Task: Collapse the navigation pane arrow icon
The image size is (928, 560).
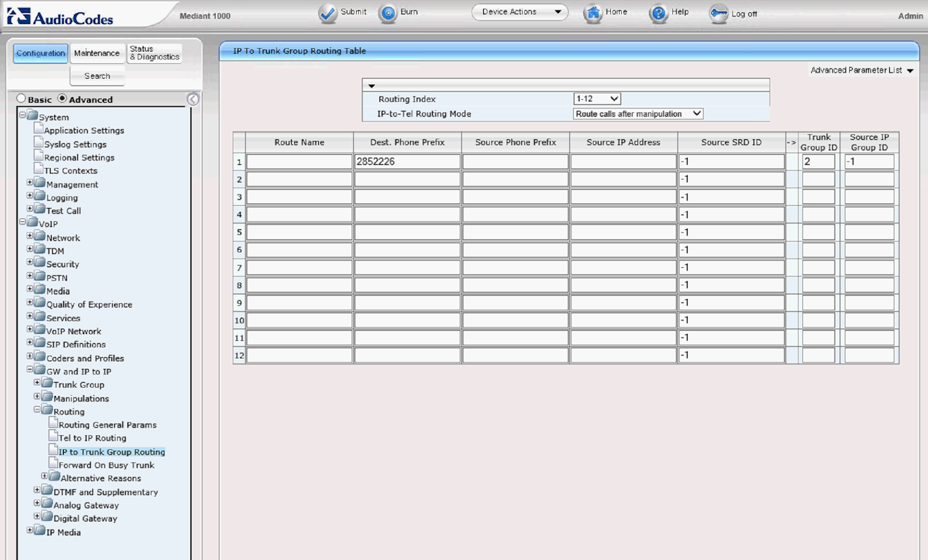Action: coord(193,99)
